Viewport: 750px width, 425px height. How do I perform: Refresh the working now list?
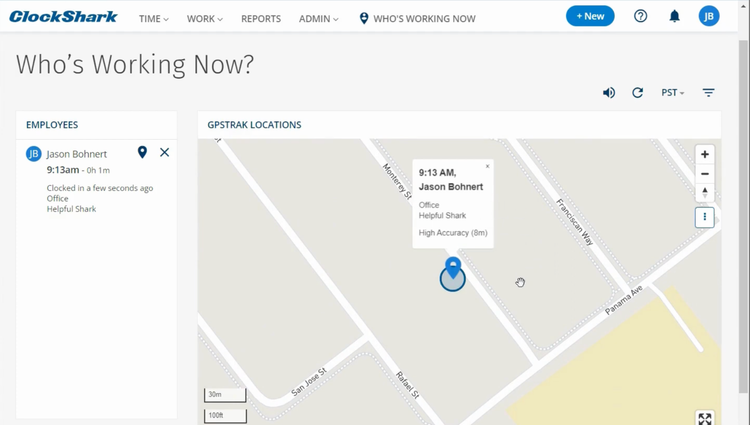(637, 93)
